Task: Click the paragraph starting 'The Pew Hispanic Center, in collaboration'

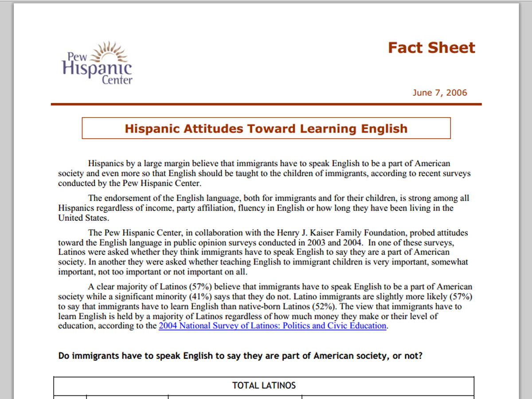Action: tap(263, 252)
